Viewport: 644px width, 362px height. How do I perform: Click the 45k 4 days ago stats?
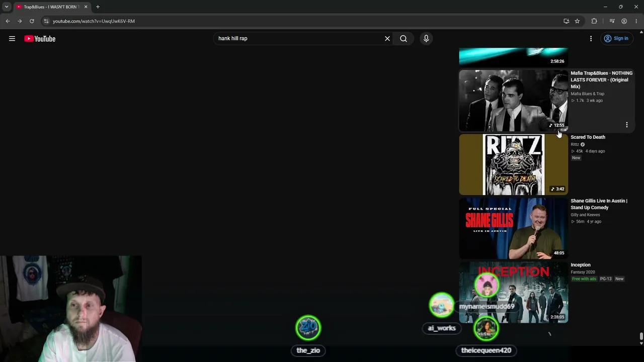(x=588, y=151)
